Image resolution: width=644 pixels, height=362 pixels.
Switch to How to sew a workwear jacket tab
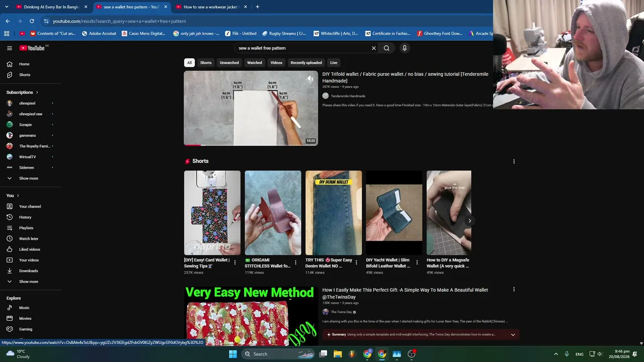pos(211,7)
